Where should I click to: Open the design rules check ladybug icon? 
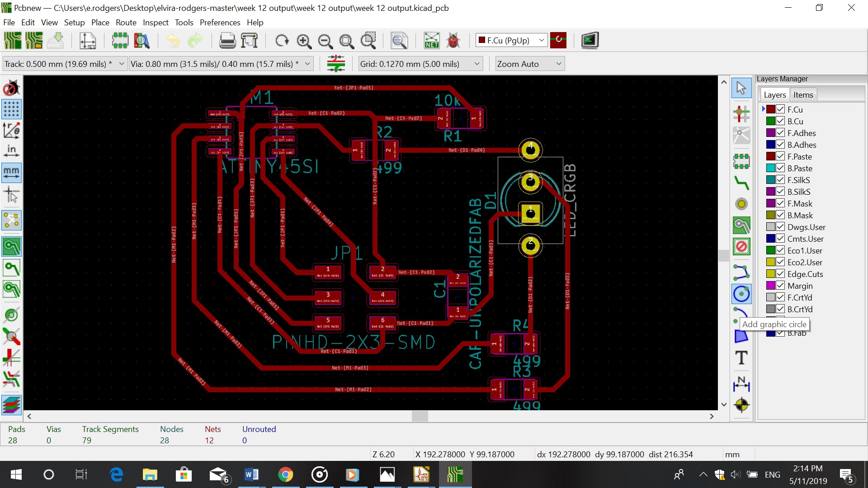453,41
